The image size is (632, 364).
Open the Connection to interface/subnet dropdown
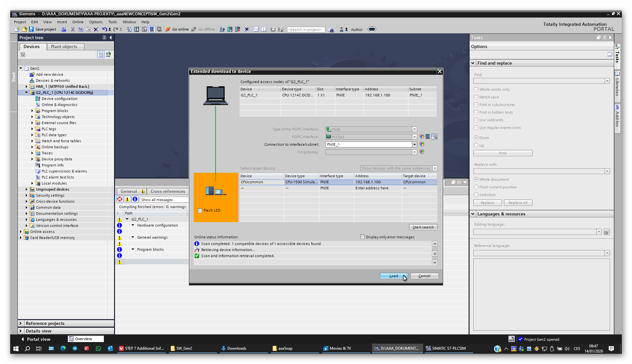(x=414, y=144)
